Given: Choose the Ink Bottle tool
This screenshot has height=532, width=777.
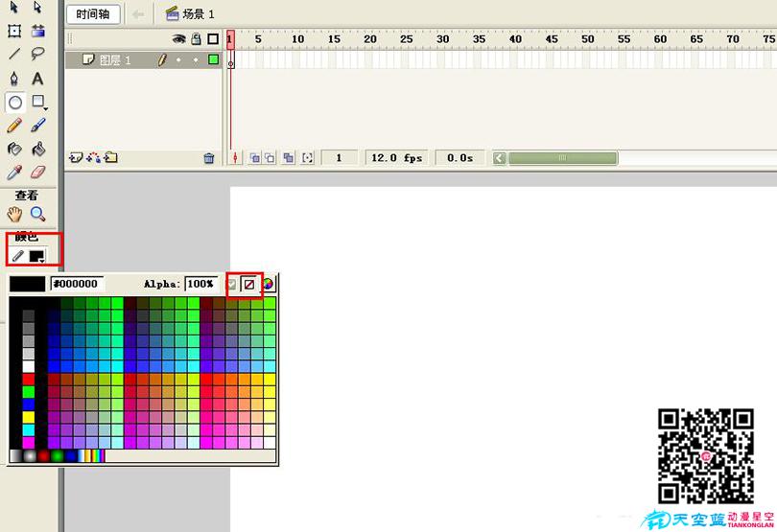Looking at the screenshot, I should (x=14, y=149).
